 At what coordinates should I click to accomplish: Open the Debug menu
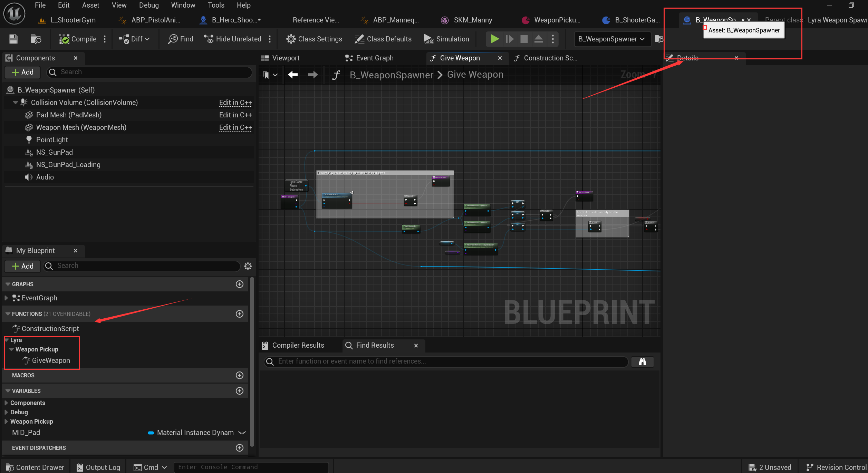[149, 5]
